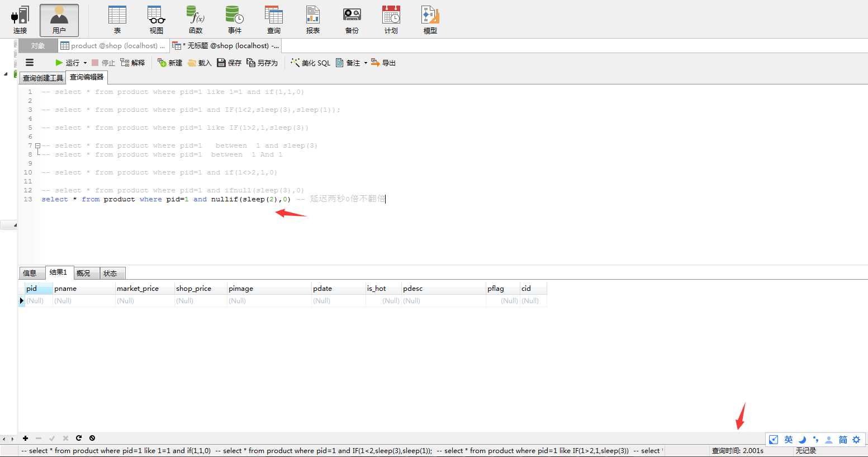Screen dimensions: 868x457
Task: Open the hamburger menu in query toolbar
Action: [x=30, y=63]
